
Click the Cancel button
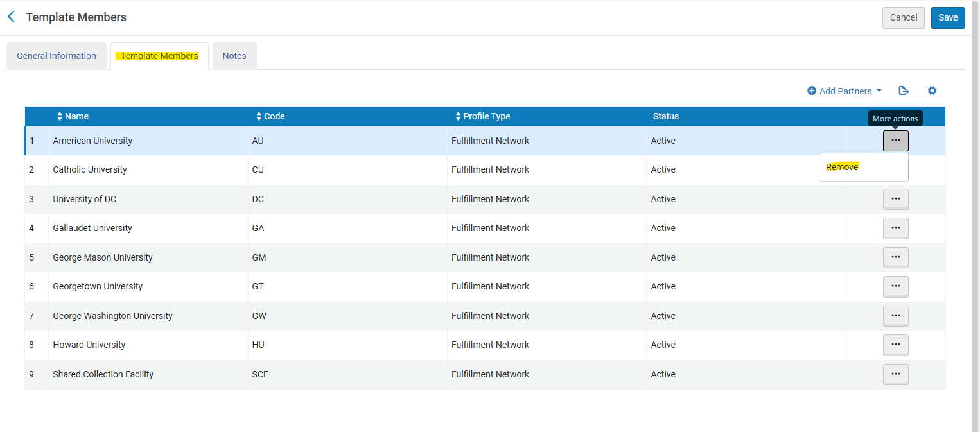pos(903,18)
